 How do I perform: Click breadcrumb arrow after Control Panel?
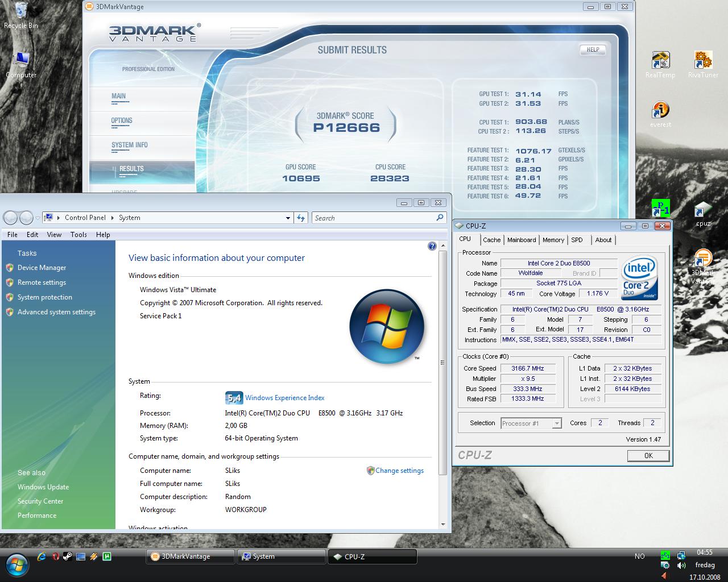(x=112, y=218)
